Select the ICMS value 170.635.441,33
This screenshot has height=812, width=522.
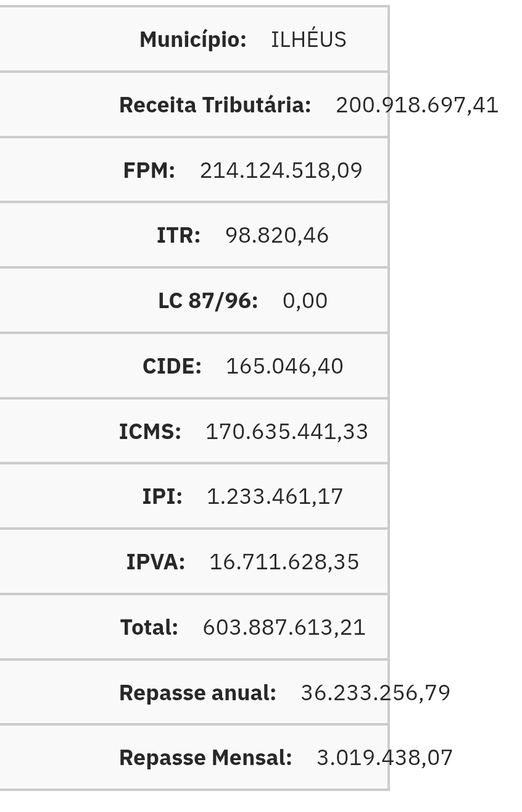click(x=287, y=432)
